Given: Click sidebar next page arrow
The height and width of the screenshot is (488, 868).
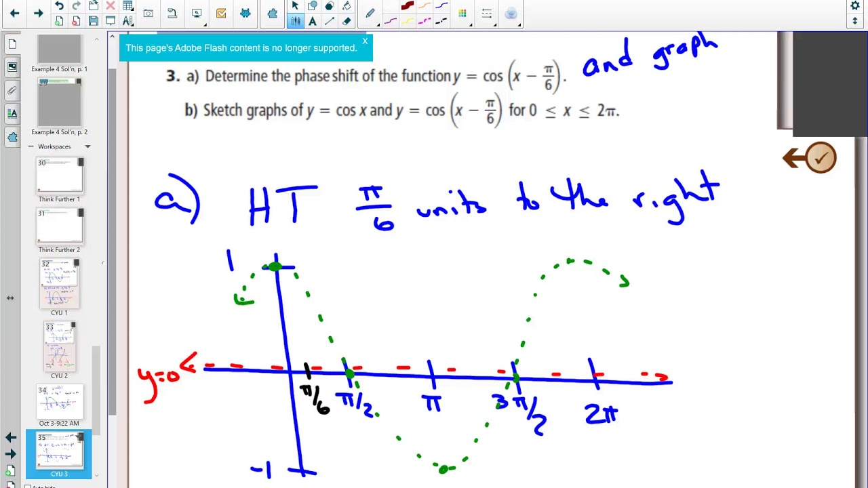Looking at the screenshot, I should pyautogui.click(x=11, y=454).
